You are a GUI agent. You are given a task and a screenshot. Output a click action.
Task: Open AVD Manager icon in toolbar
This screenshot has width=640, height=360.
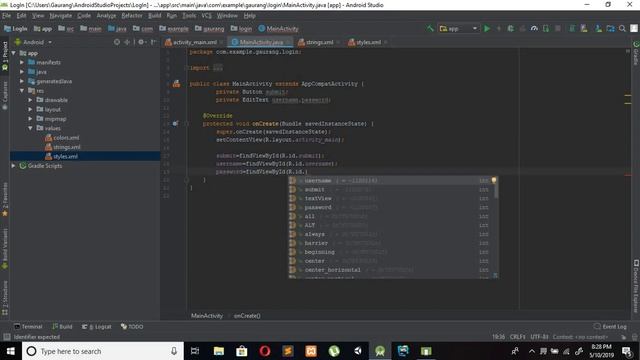pyautogui.click(x=584, y=29)
